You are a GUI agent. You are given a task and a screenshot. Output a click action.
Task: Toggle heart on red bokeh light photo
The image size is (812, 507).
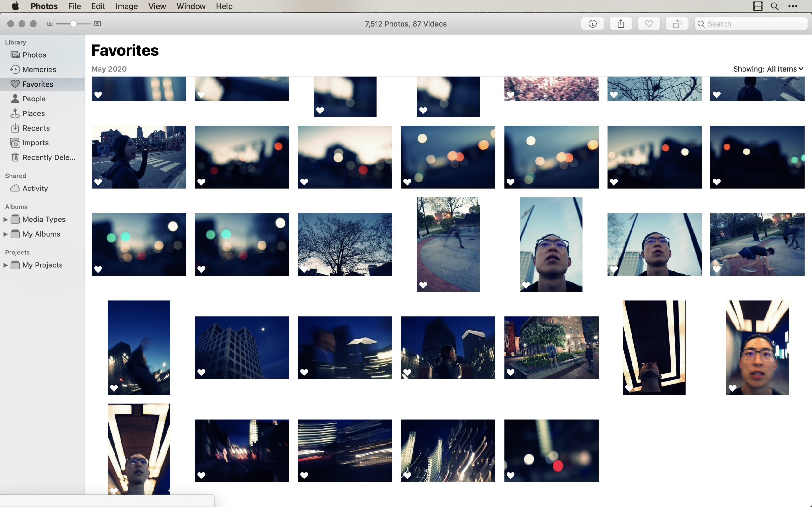(510, 475)
